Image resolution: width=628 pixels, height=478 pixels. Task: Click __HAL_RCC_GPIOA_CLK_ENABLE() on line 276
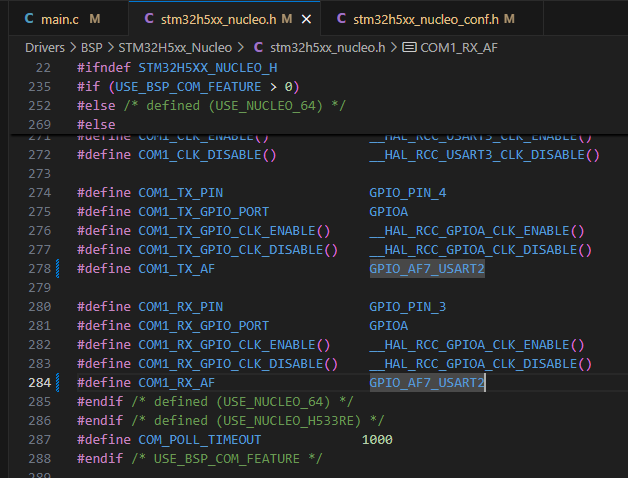pos(477,231)
